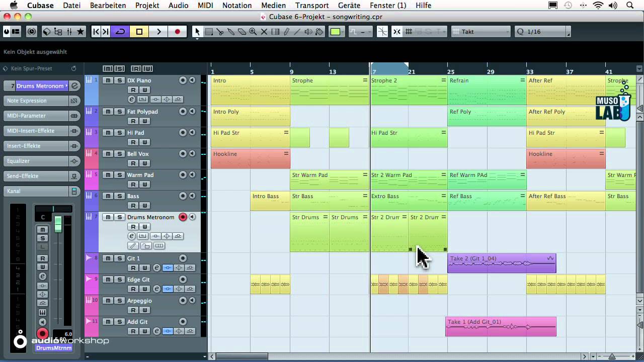Open the Geräte menu
Screen dimensions: 644x362
tap(349, 5)
